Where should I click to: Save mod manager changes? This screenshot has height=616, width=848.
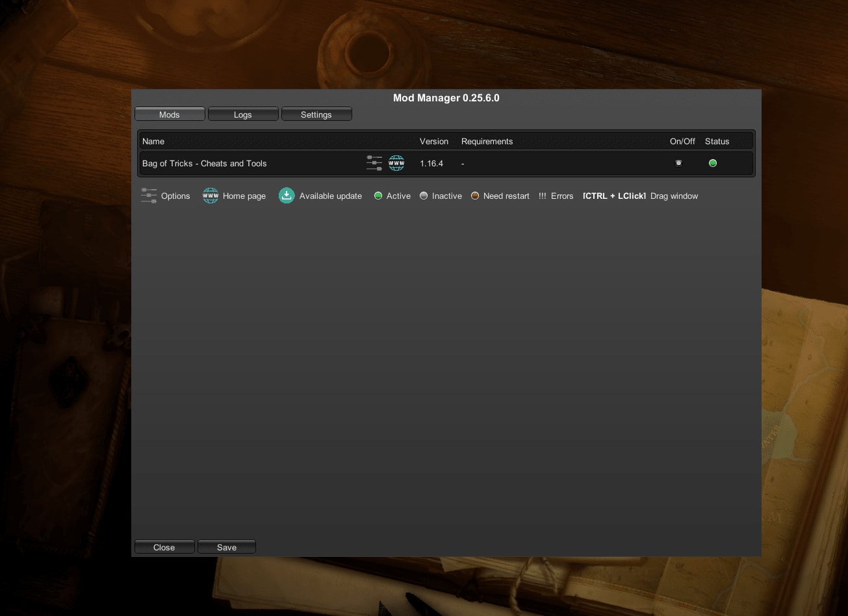[x=227, y=547]
